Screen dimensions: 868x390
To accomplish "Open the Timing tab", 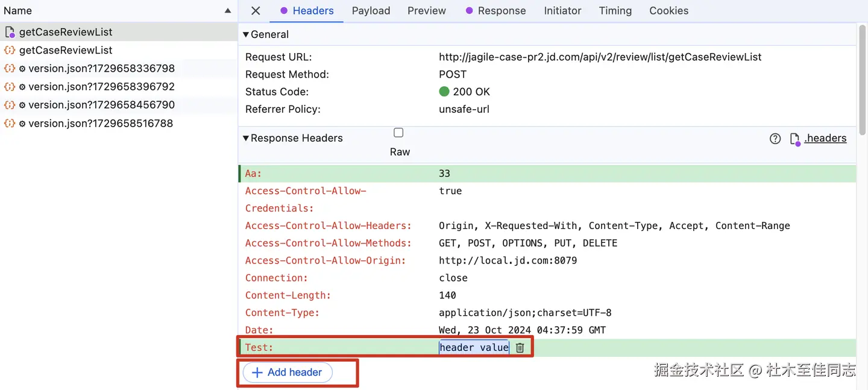I will pyautogui.click(x=615, y=11).
